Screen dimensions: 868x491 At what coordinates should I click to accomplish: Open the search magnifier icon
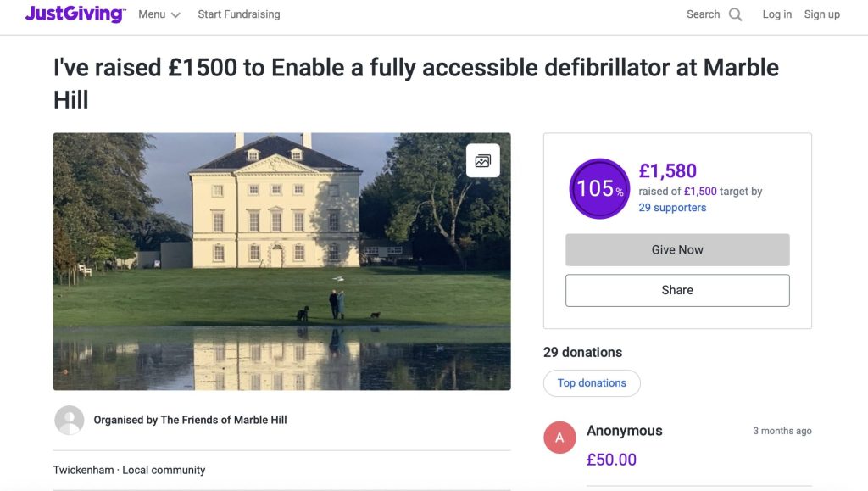pyautogui.click(x=734, y=14)
